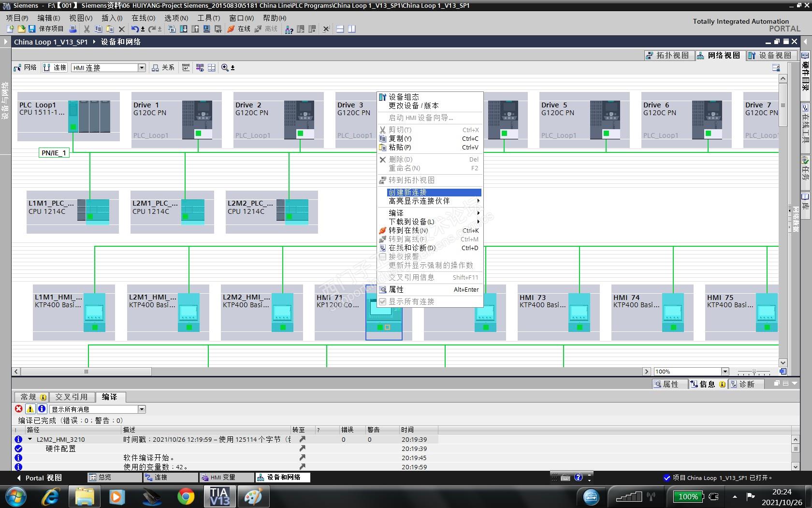Click the undo arrow icon
The width and height of the screenshot is (812, 508).
(x=135, y=29)
